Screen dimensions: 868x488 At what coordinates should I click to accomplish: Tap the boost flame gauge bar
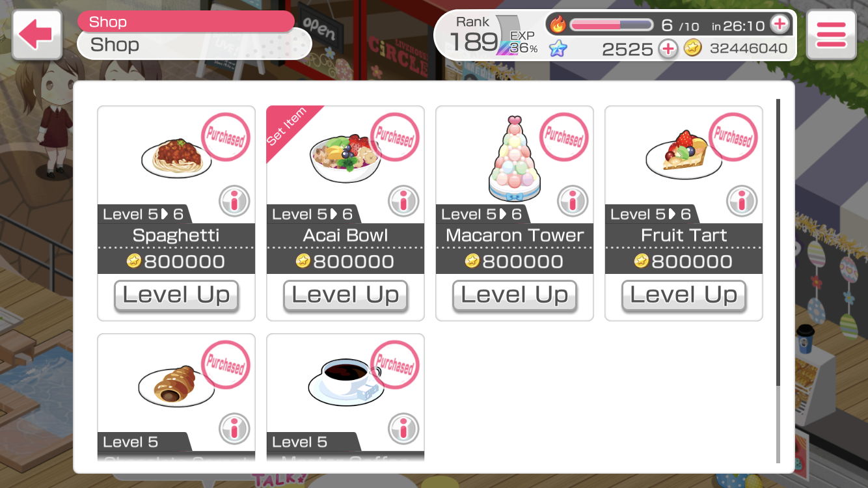(x=611, y=25)
